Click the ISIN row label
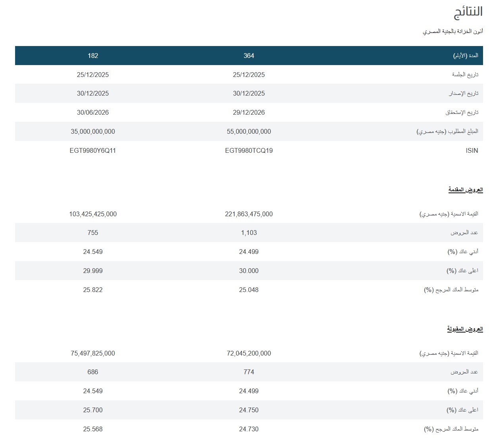 click(472, 150)
